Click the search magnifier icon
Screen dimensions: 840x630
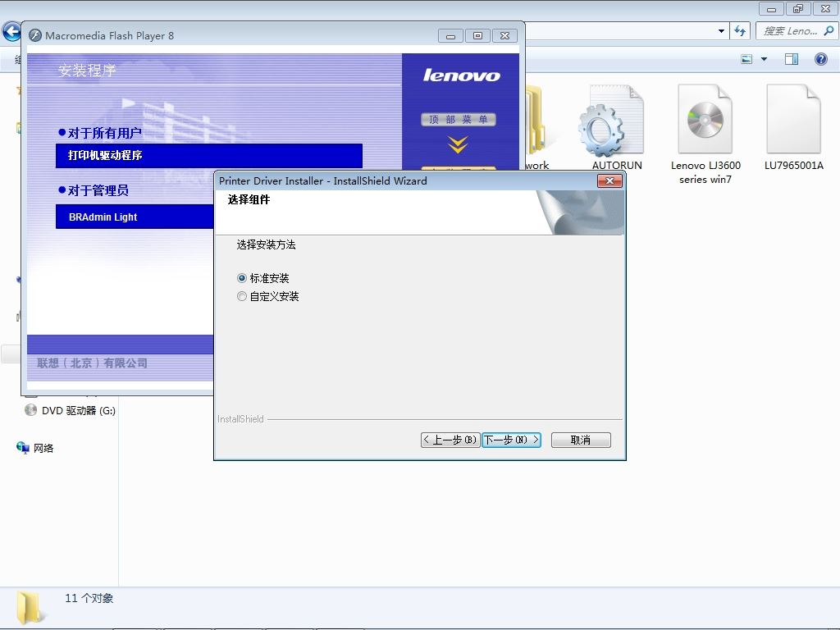coord(829,31)
